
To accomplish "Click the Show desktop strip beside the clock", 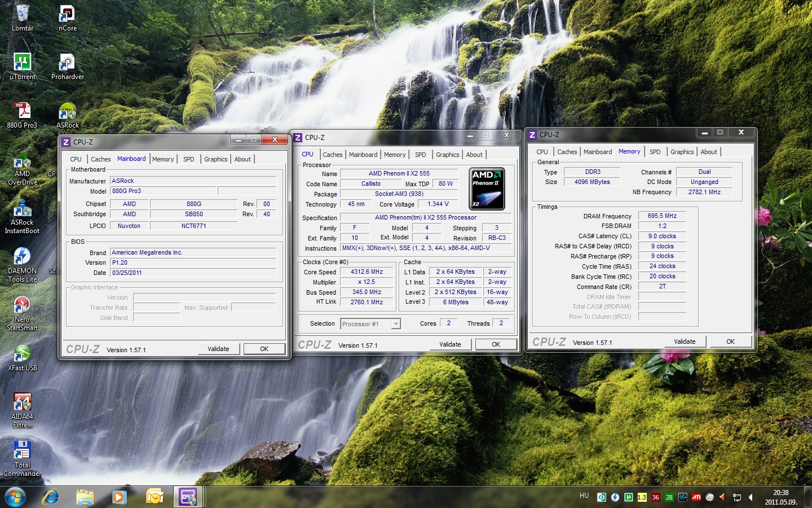I will [808, 497].
